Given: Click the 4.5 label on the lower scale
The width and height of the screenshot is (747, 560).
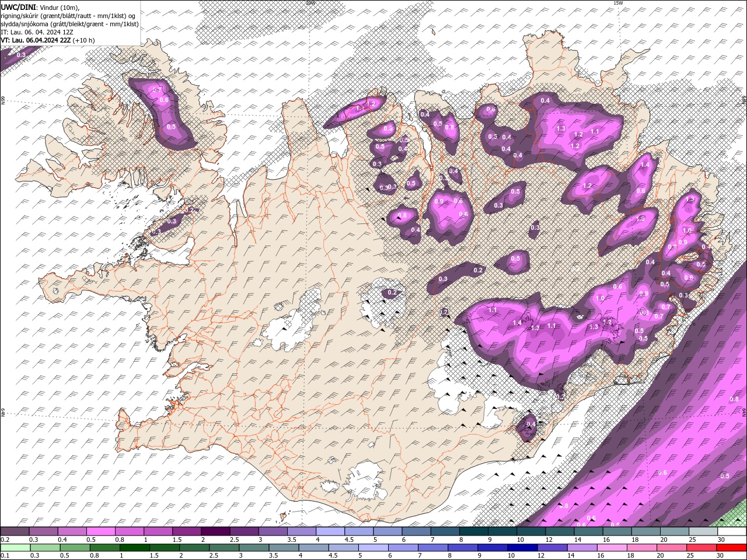Looking at the screenshot, I should (x=334, y=556).
